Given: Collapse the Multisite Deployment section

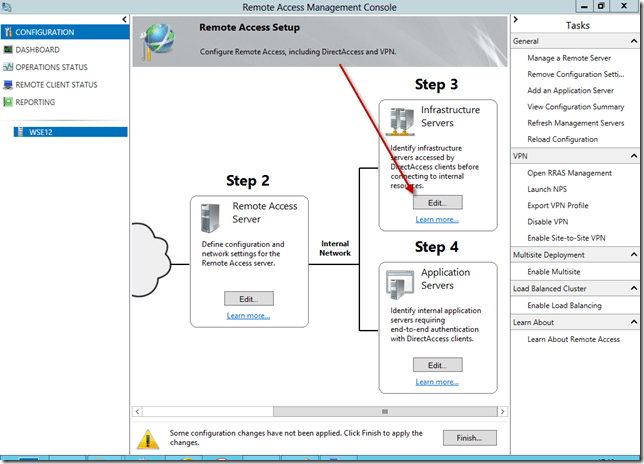Looking at the screenshot, I should pos(636,255).
